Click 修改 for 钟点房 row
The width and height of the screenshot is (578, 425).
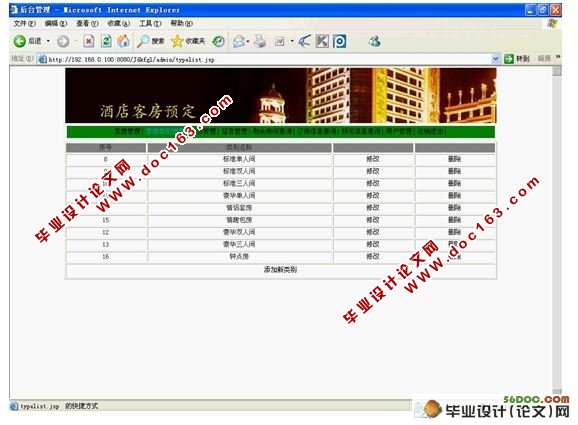tap(373, 257)
